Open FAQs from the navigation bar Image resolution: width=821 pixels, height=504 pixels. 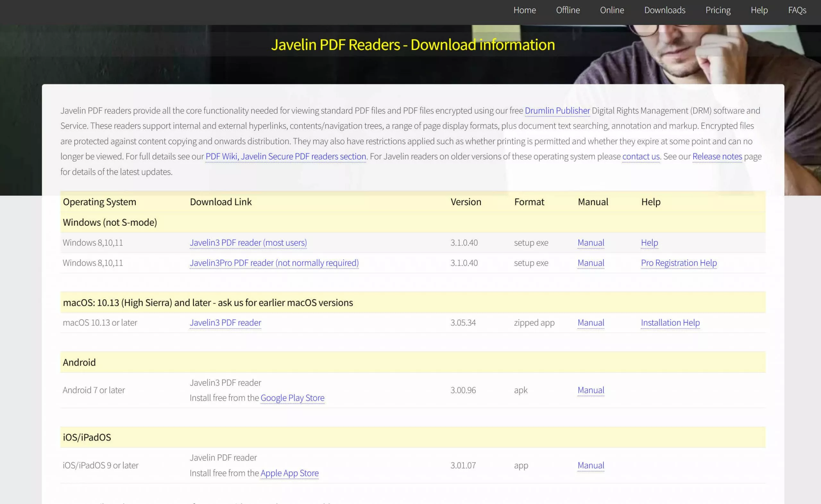(x=797, y=10)
